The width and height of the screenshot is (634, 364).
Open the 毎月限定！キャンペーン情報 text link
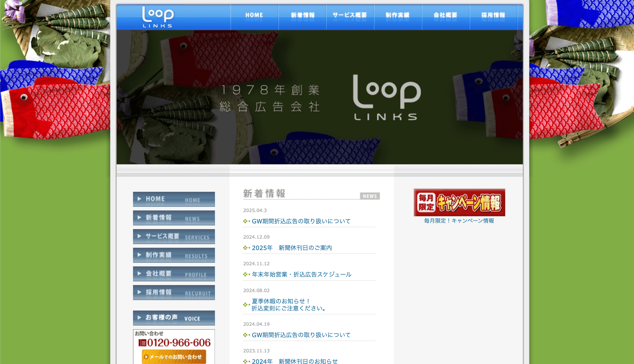[x=459, y=221]
